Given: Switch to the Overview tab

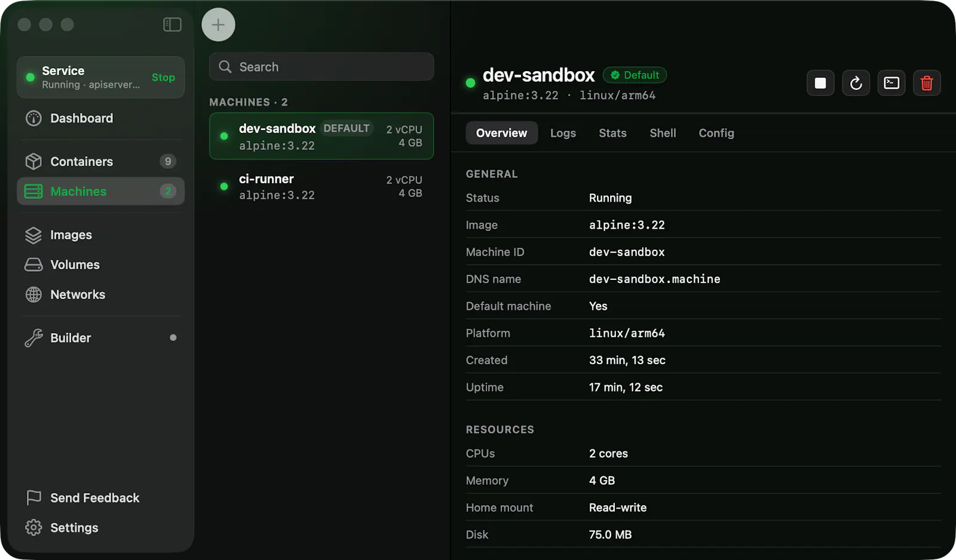Looking at the screenshot, I should (x=501, y=133).
